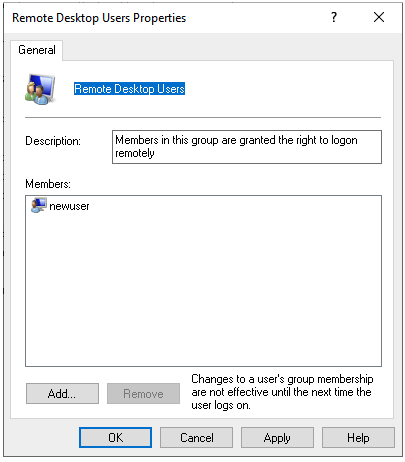Apply the group membership changes

point(277,437)
